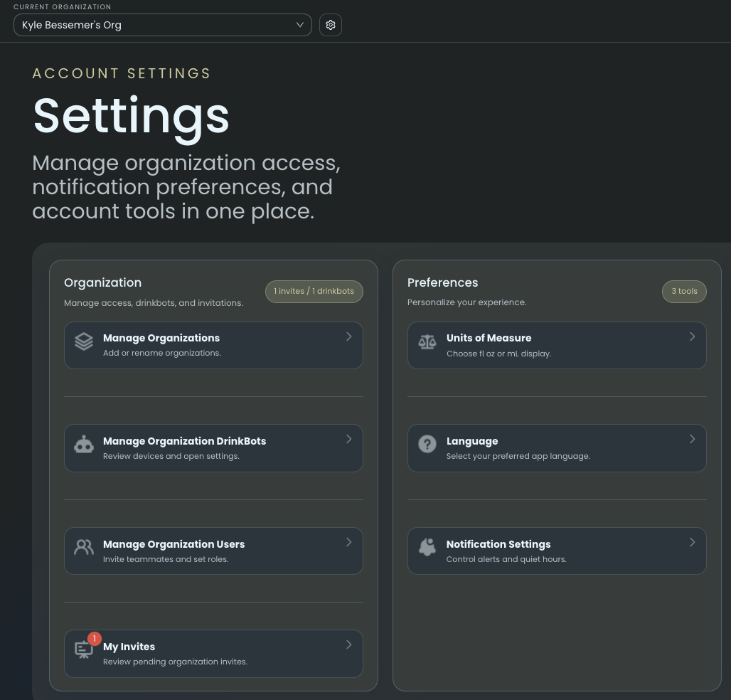
Task: Click the people icon for Organization Users
Action: [84, 547]
